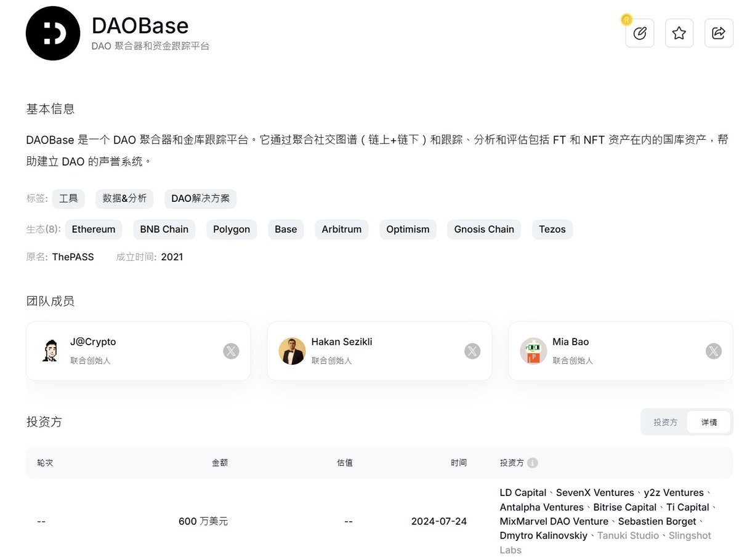Click the J@Crypto name text

(93, 342)
